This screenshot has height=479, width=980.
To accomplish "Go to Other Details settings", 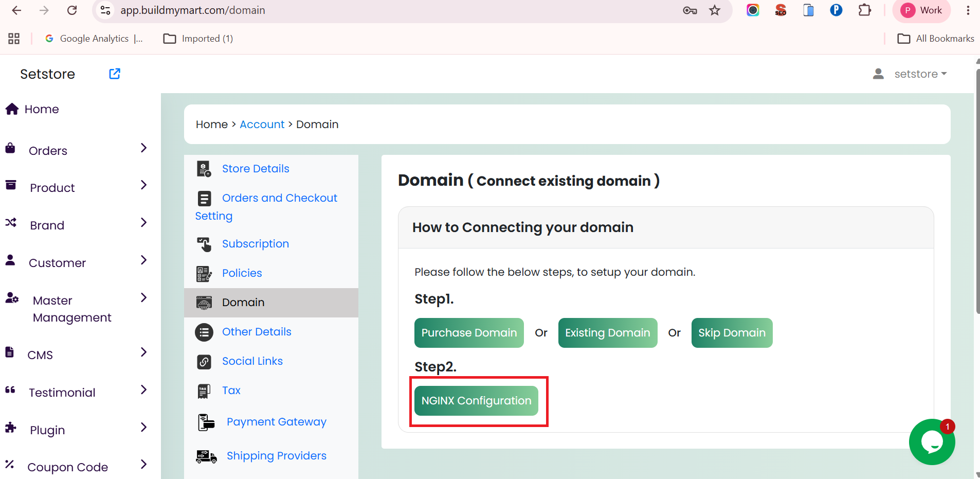I will [x=257, y=332].
